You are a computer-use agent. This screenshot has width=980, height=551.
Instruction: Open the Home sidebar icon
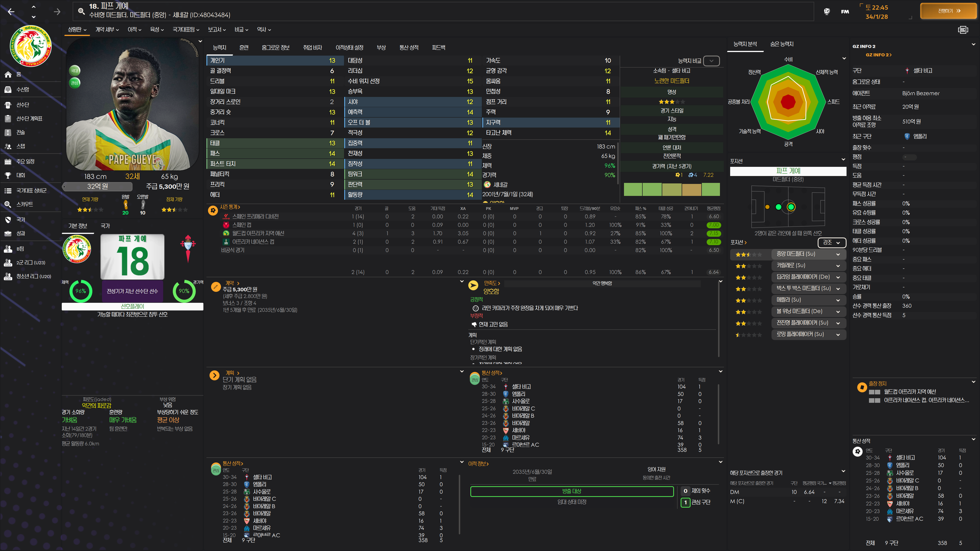click(x=8, y=74)
